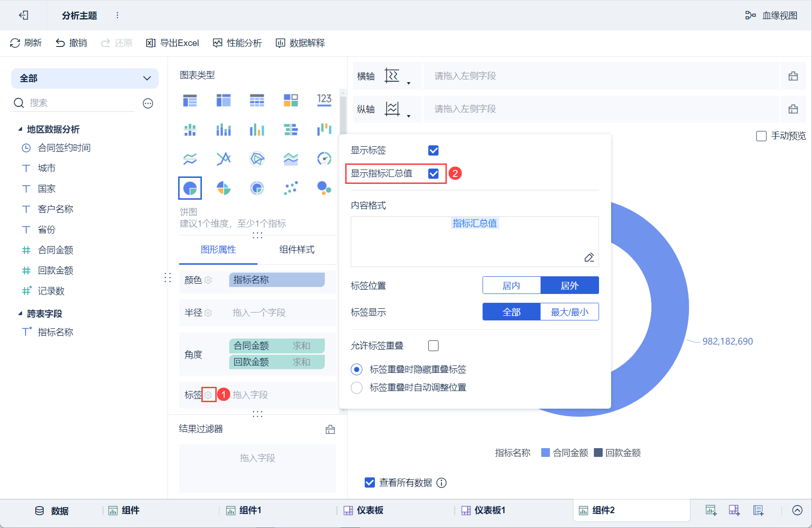Click the back/exit icon at top left

pos(24,15)
